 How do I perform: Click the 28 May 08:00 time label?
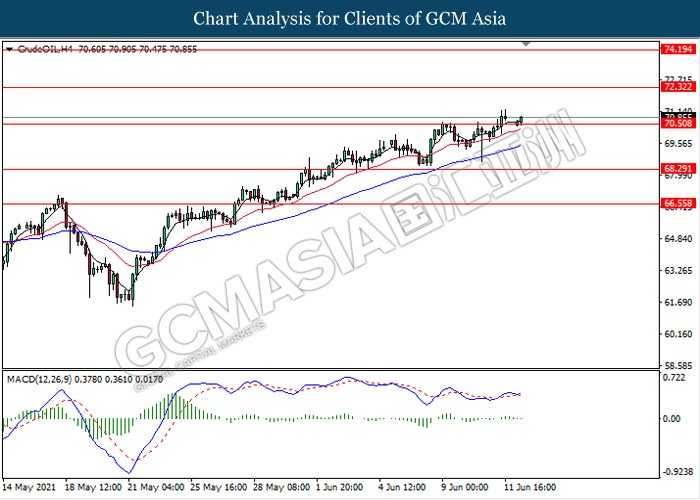tap(282, 487)
